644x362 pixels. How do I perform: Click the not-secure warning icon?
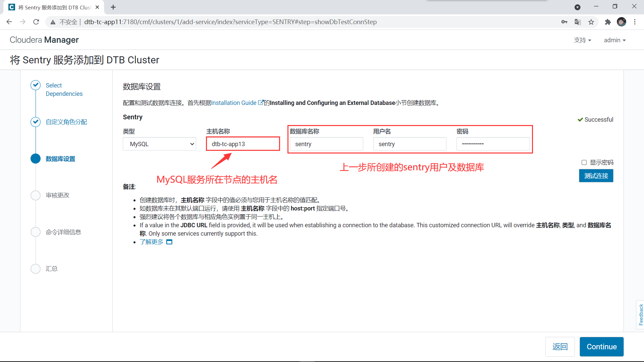pyautogui.click(x=53, y=22)
